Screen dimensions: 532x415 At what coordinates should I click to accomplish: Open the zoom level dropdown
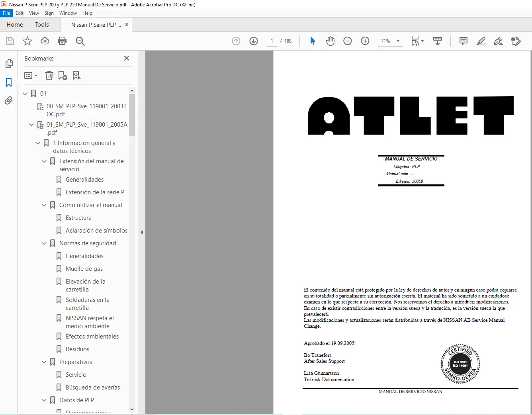tap(397, 41)
